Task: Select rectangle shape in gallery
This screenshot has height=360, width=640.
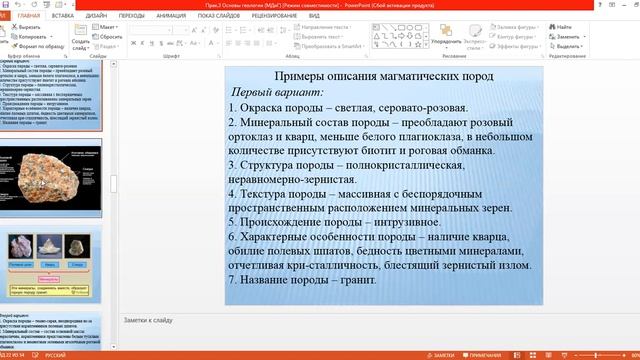Action: click(x=402, y=27)
